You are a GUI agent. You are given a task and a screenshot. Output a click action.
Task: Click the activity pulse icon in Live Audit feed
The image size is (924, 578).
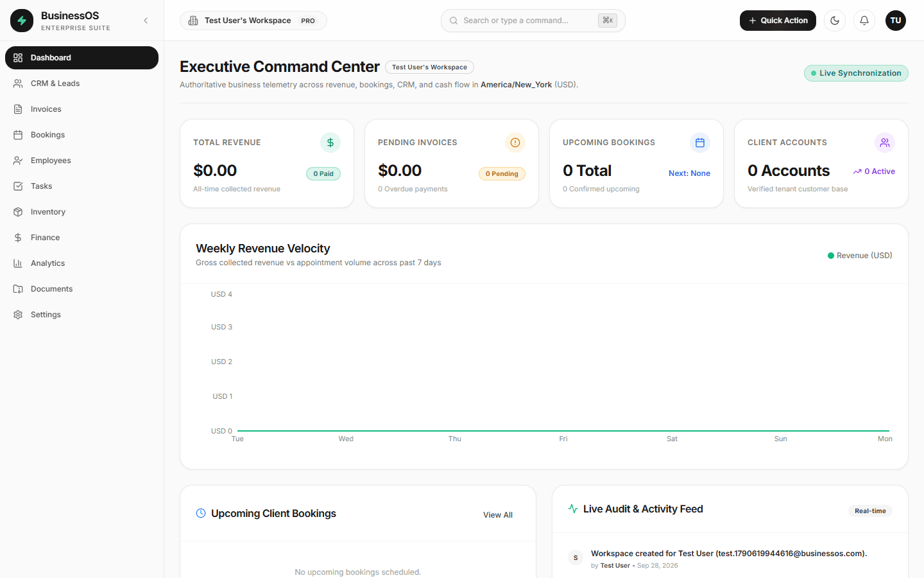(573, 509)
